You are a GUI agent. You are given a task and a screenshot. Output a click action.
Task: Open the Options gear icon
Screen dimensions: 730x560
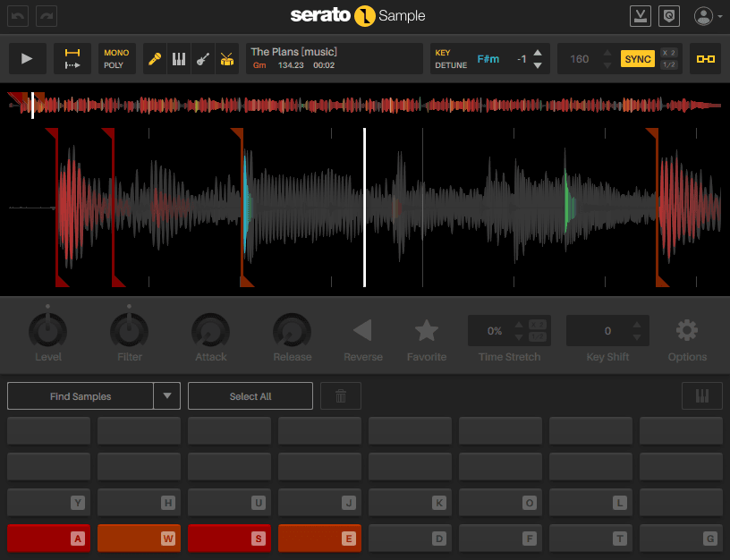point(687,330)
